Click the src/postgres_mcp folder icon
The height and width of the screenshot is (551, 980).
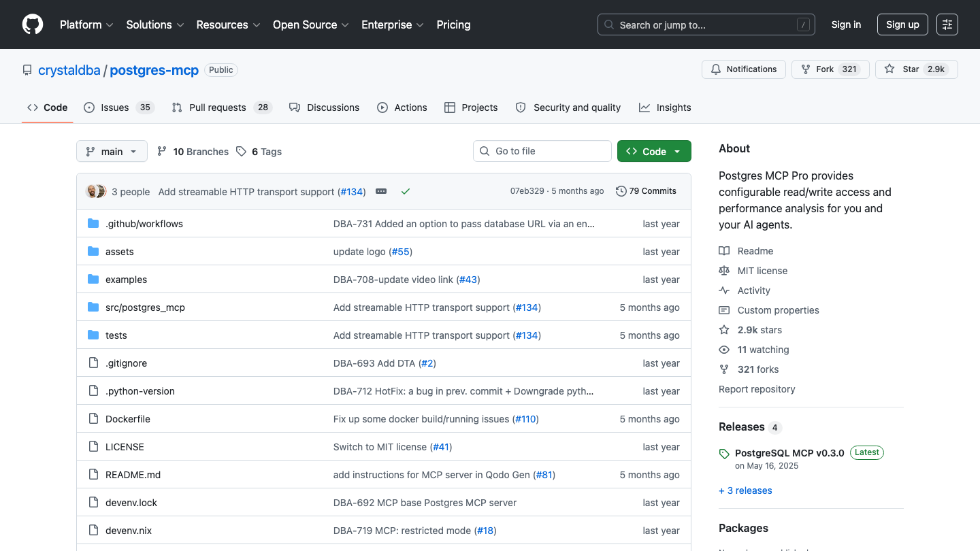tap(93, 307)
